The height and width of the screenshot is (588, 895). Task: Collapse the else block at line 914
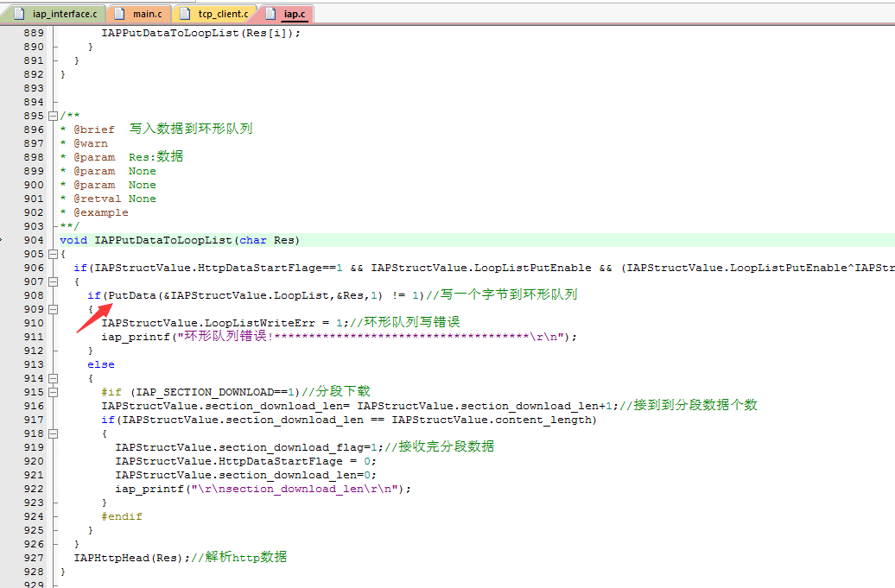click(x=53, y=378)
